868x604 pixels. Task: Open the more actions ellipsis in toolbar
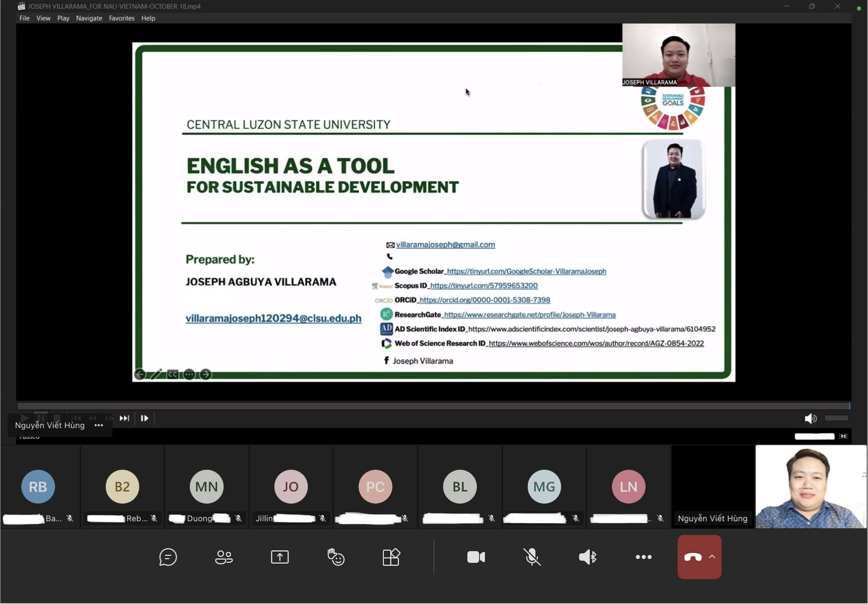(643, 557)
